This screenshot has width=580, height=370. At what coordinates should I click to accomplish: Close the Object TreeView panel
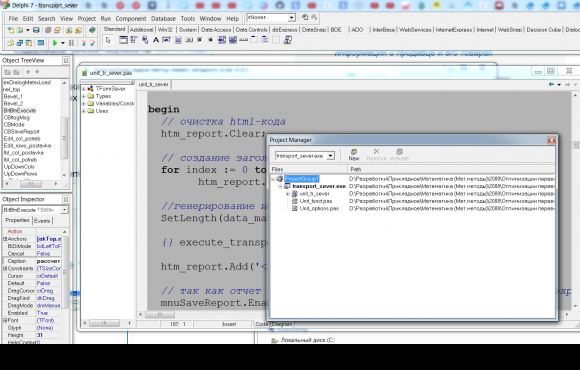click(66, 60)
